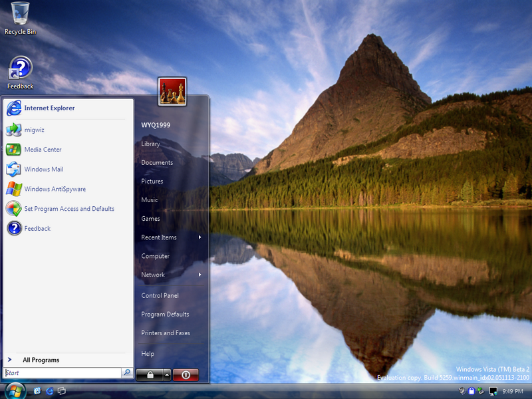Open Games from the Start menu

[150, 219]
